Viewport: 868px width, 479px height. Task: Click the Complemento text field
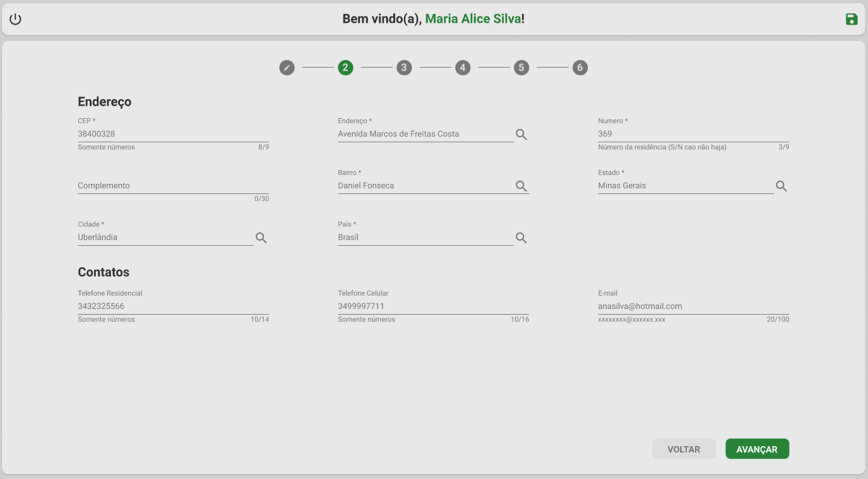[x=173, y=186]
